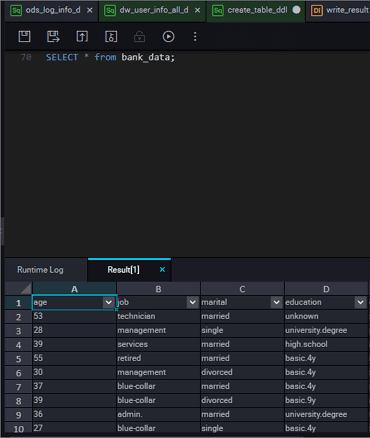Select the job header cell
Screen dimensions: 370x438
[158, 302]
